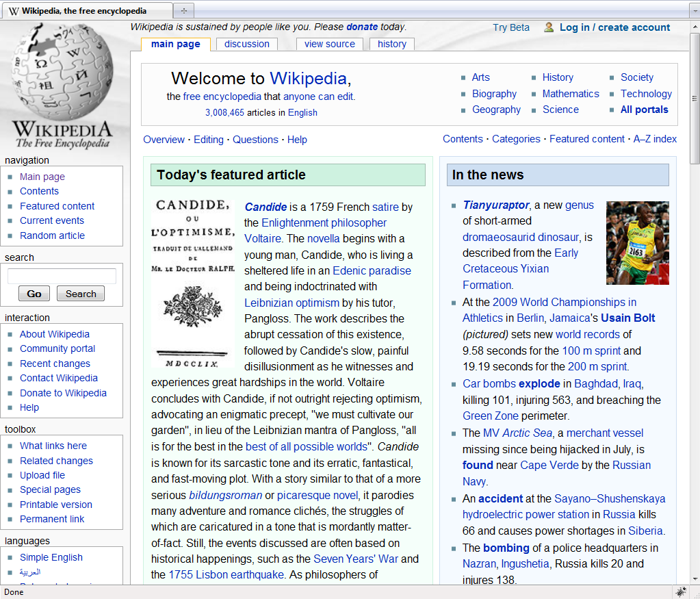Click Cape Verde link

click(x=549, y=465)
